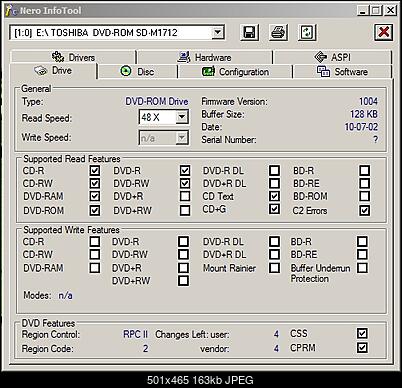This screenshot has height=388, width=402.
Task: Toggle DVD-R DL write feature checkbox
Action: click(274, 241)
